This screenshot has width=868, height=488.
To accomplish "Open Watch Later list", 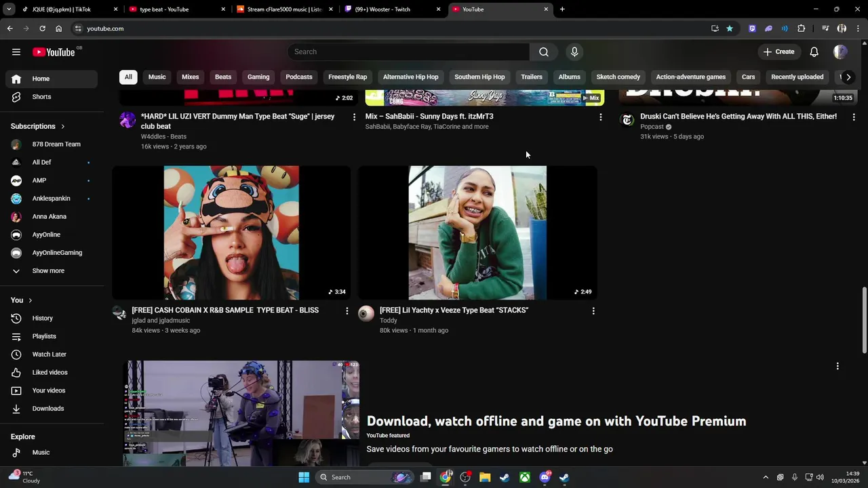I will 52,354.
